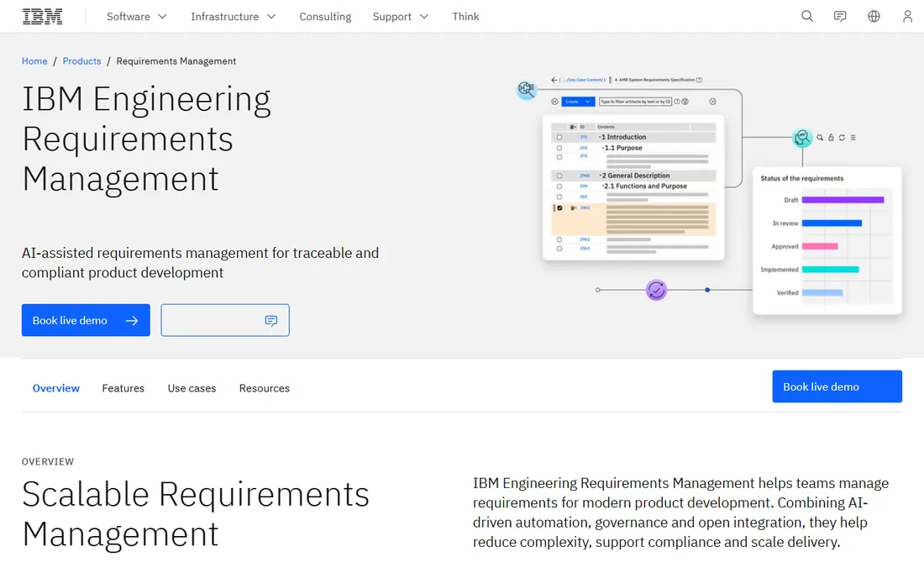Click the AI-assisted requirements management subtitle
This screenshot has width=924, height=578.
(201, 263)
